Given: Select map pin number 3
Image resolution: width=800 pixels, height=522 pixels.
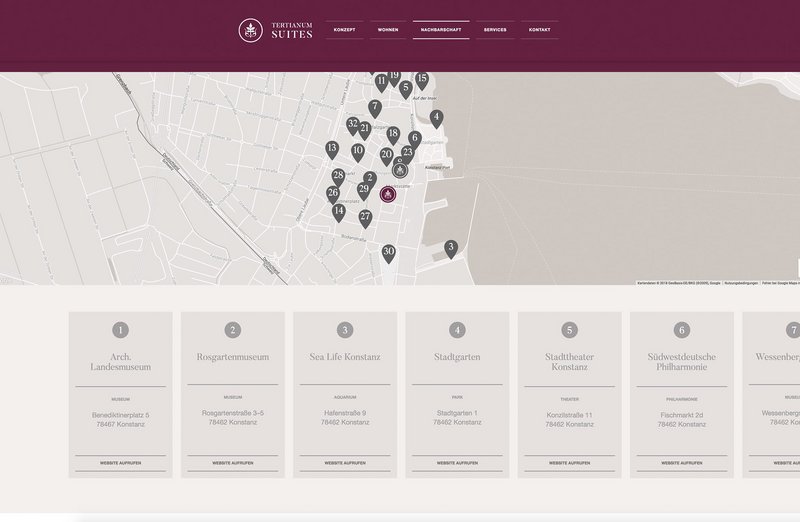Looking at the screenshot, I should (451, 250).
